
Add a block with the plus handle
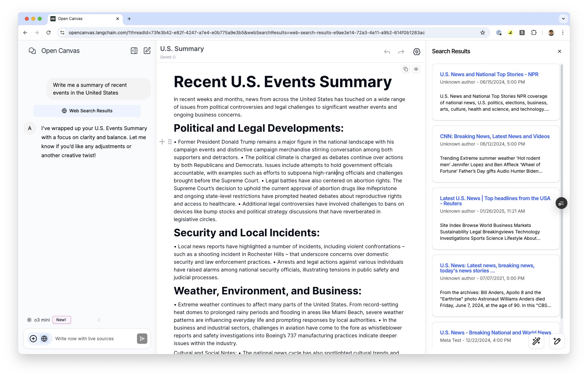coord(162,142)
